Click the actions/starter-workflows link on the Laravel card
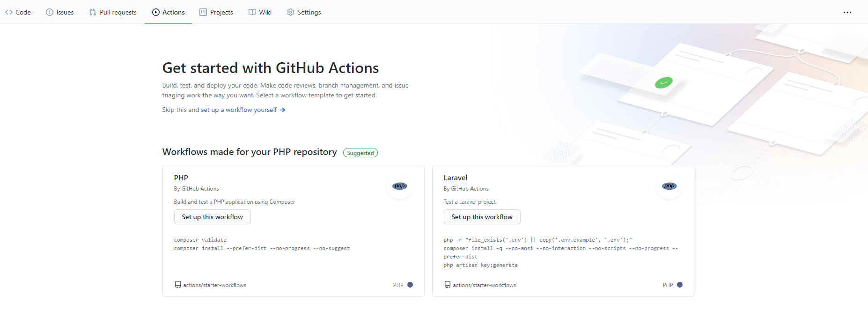868x310 pixels. tap(484, 285)
